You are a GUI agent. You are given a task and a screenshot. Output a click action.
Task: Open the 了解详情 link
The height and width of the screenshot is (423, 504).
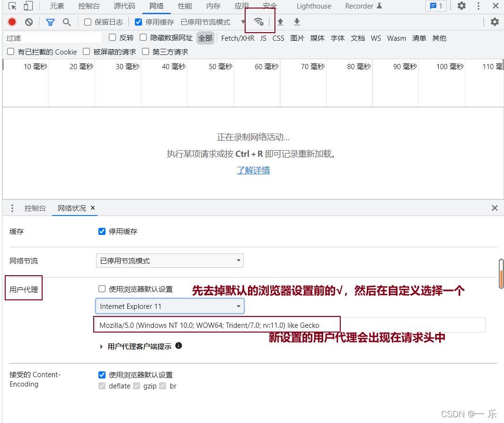point(253,170)
